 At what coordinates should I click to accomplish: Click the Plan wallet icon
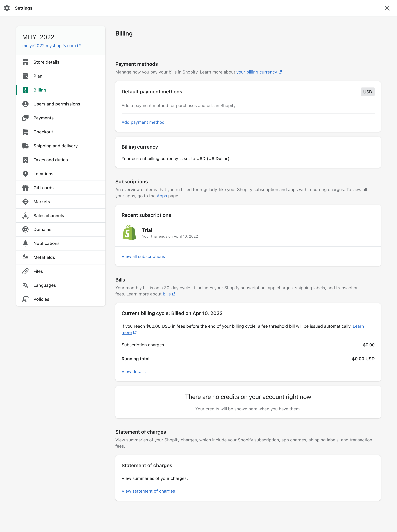tap(25, 76)
